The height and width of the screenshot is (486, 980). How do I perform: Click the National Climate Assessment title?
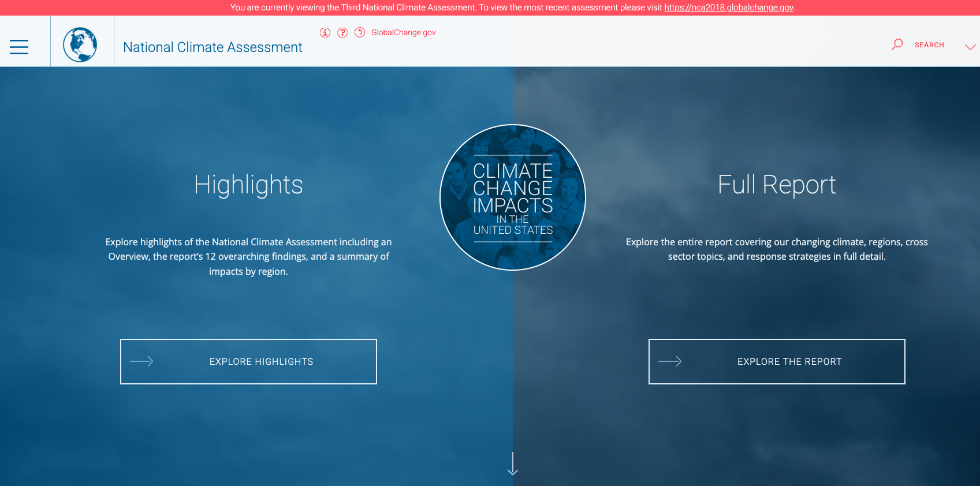pos(213,47)
